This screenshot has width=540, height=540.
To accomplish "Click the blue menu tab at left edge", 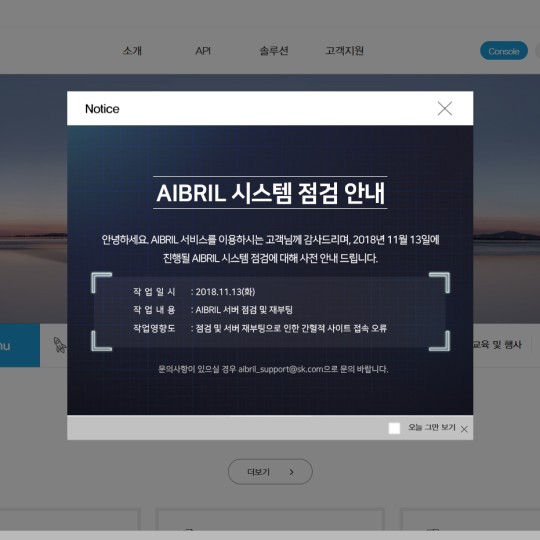I will pyautogui.click(x=20, y=345).
